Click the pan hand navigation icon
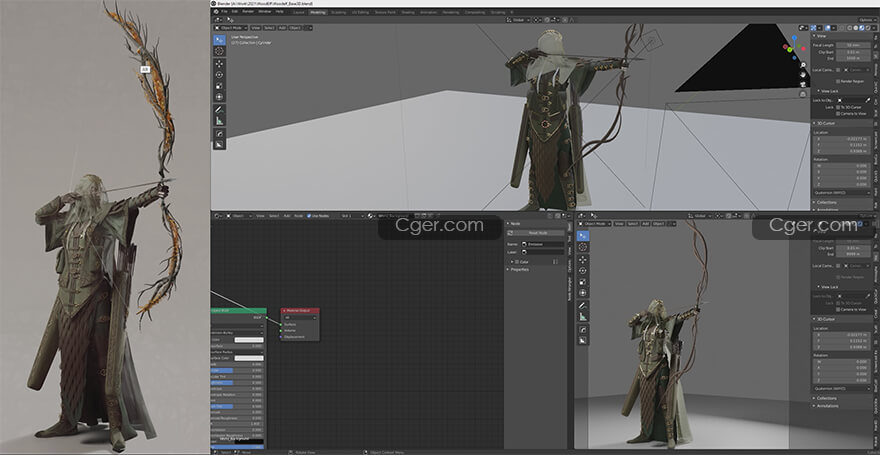This screenshot has width=880, height=455. 804,75
